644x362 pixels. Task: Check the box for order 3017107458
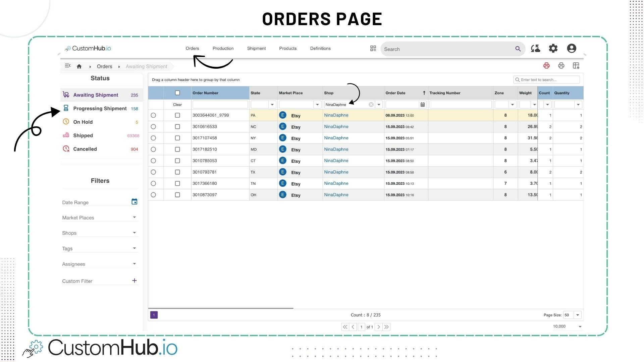click(x=177, y=138)
